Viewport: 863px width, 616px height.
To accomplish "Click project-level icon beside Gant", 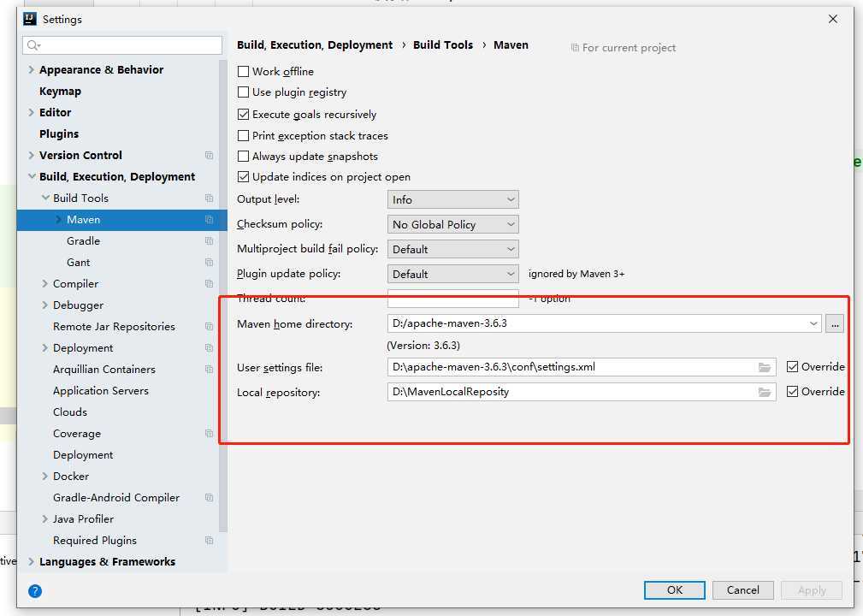I will click(x=210, y=263).
